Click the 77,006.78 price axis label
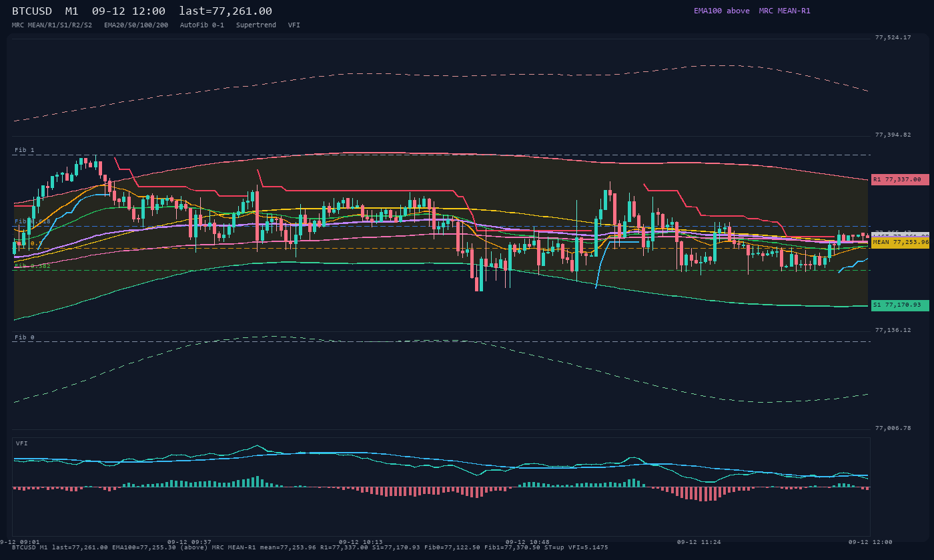Image resolution: width=934 pixels, height=560 pixels. click(x=893, y=428)
